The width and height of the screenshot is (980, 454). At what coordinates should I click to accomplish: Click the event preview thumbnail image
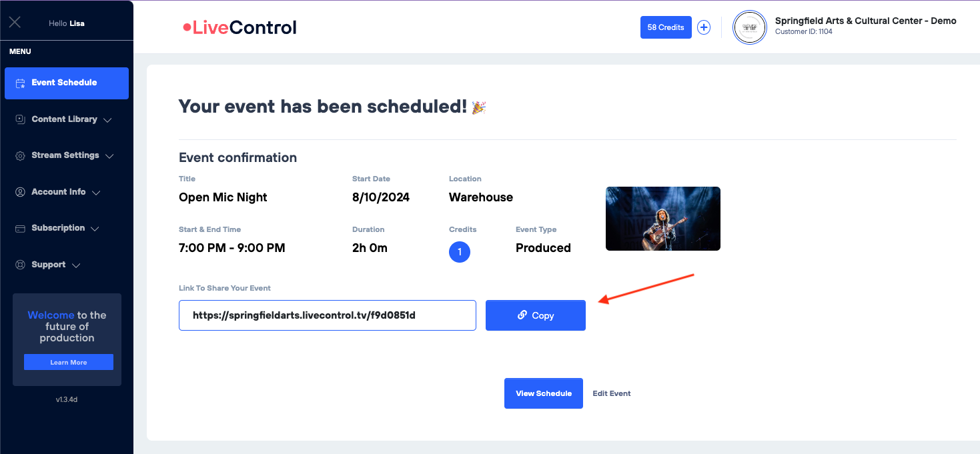pyautogui.click(x=662, y=218)
